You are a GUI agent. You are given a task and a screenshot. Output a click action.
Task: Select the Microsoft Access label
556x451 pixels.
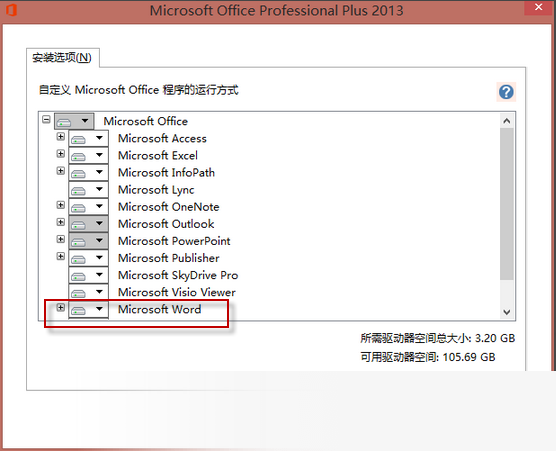(x=162, y=138)
